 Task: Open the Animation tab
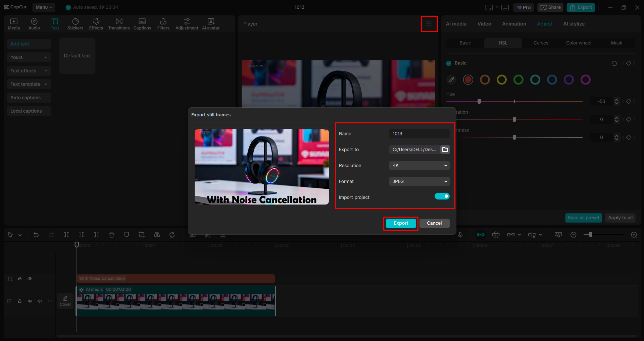click(x=514, y=23)
